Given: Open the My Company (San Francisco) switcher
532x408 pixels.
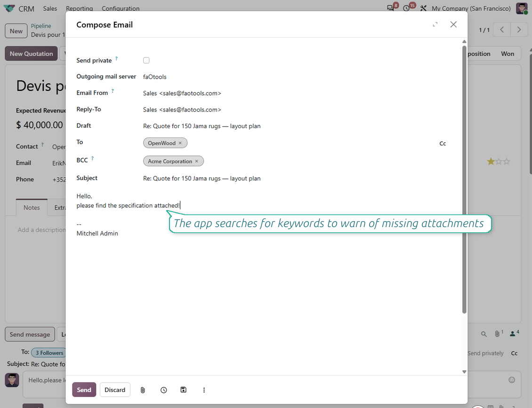Looking at the screenshot, I should 471,8.
